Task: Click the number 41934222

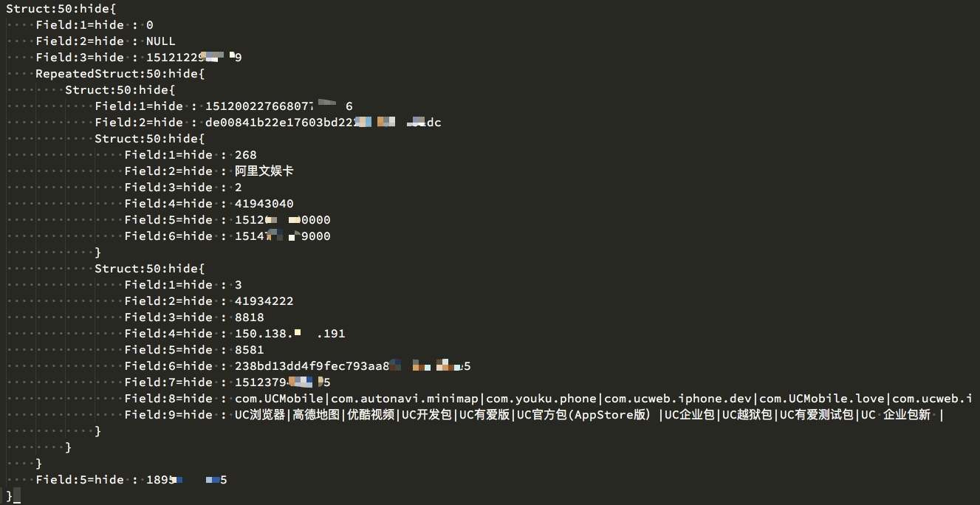Action: tap(264, 301)
